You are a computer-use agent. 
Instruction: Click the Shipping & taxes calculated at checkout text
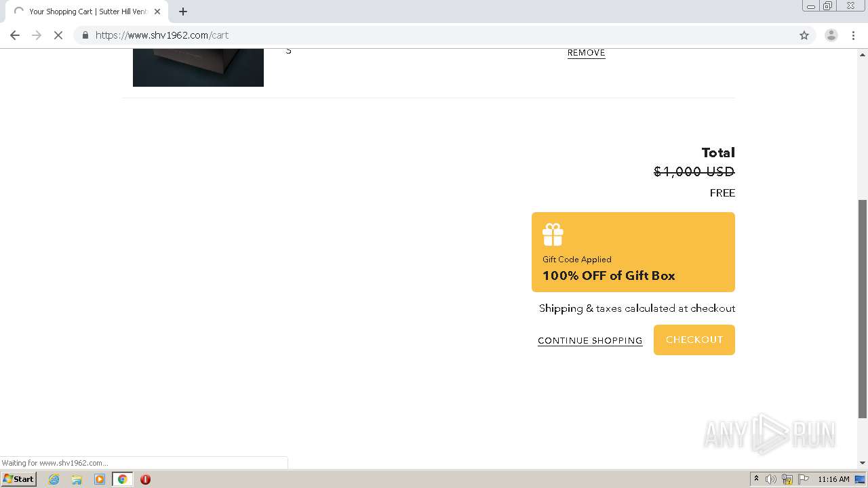637,308
